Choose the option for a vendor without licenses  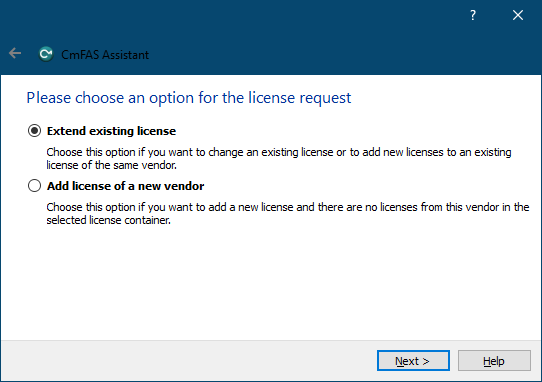(34, 186)
